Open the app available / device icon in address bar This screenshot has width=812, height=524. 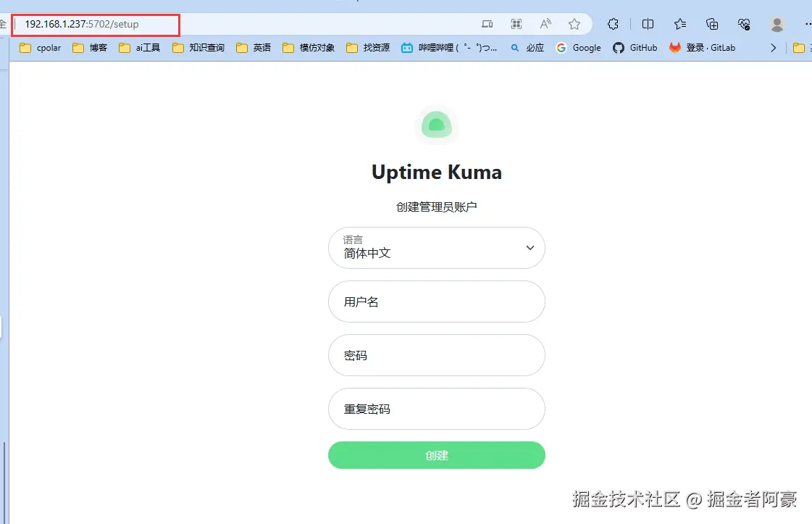click(487, 24)
